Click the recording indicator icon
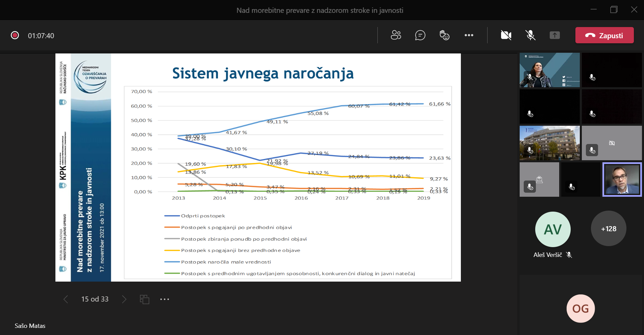 (x=15, y=35)
